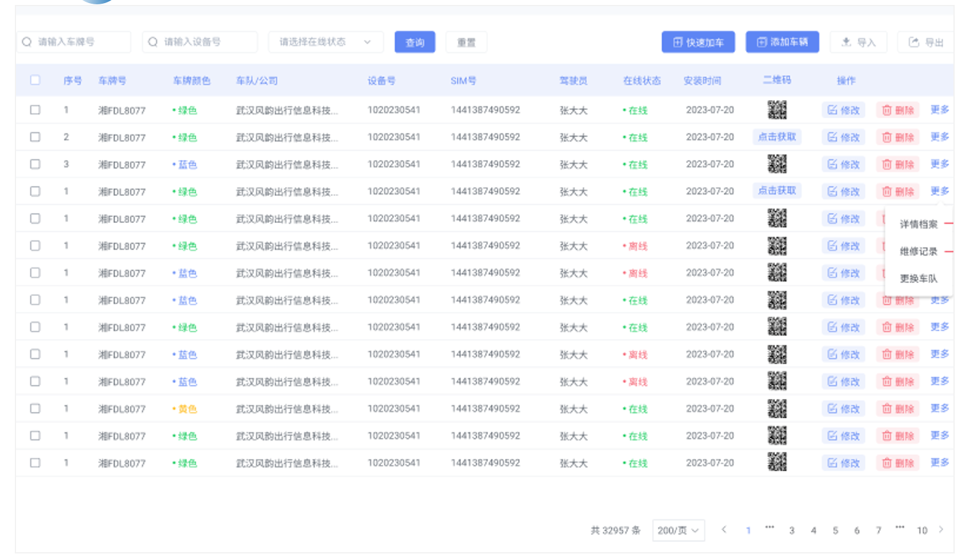The image size is (980, 559).
Task: Choose 详情档案 from the popup menu
Action: pos(918,224)
